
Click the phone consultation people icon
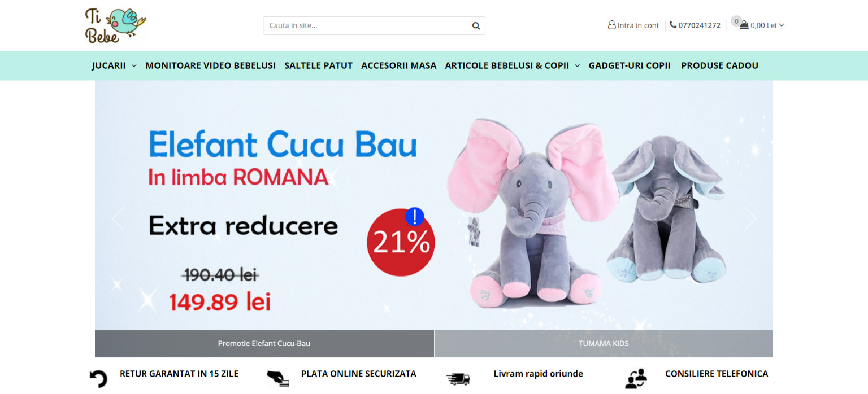[x=636, y=378]
